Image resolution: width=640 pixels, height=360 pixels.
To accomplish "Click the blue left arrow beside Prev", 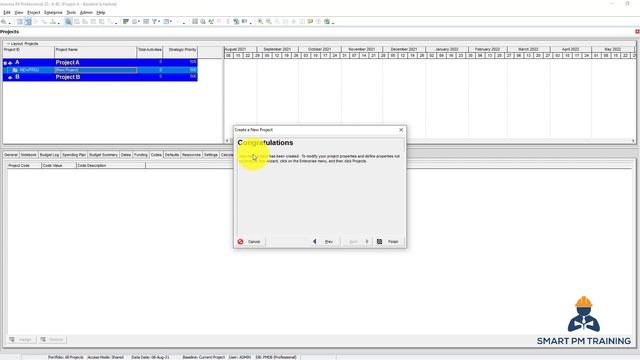I will tap(315, 242).
